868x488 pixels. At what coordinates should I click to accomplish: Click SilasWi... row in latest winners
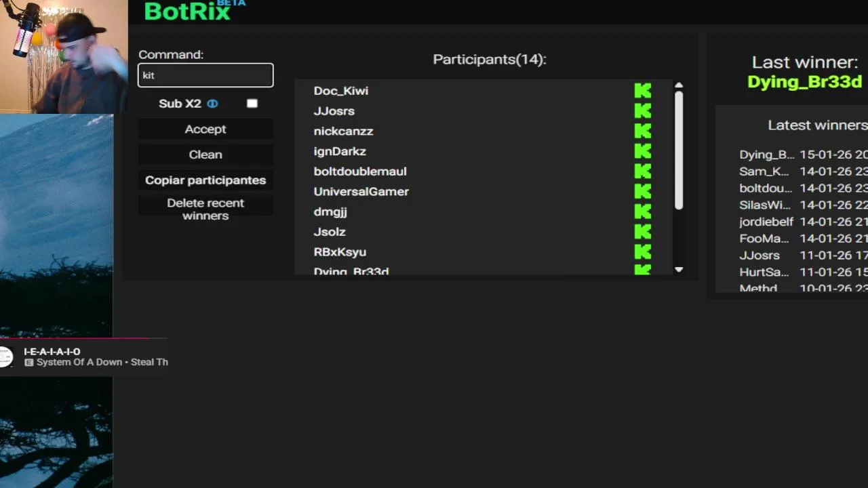(803, 205)
